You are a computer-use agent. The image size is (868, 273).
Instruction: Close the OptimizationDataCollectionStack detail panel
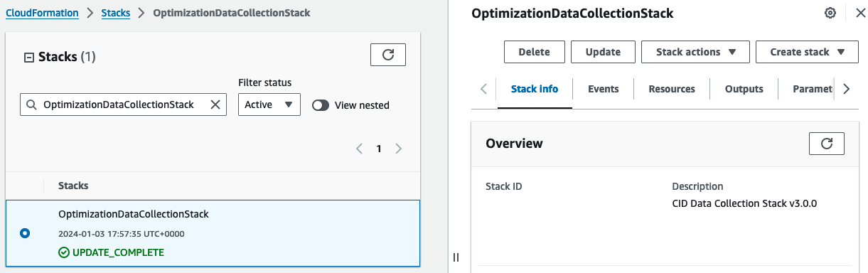coord(859,14)
